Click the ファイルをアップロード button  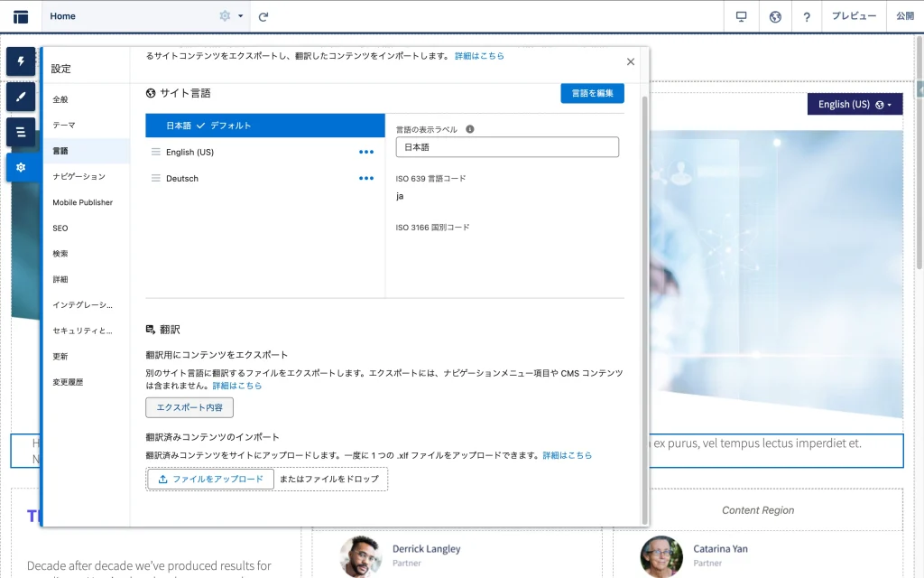click(x=211, y=479)
